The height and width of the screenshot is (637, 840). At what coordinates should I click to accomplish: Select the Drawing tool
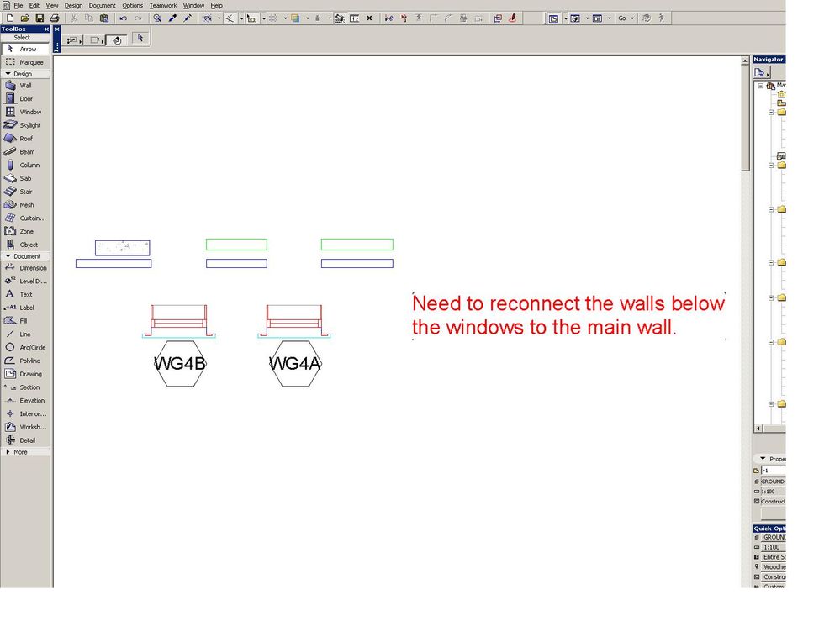pos(25,374)
